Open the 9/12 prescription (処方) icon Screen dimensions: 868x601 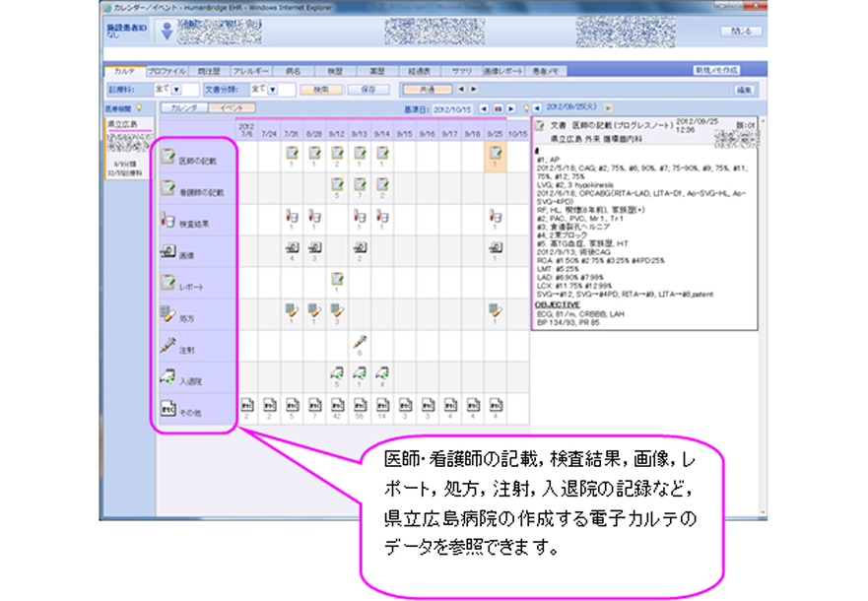tap(337, 310)
